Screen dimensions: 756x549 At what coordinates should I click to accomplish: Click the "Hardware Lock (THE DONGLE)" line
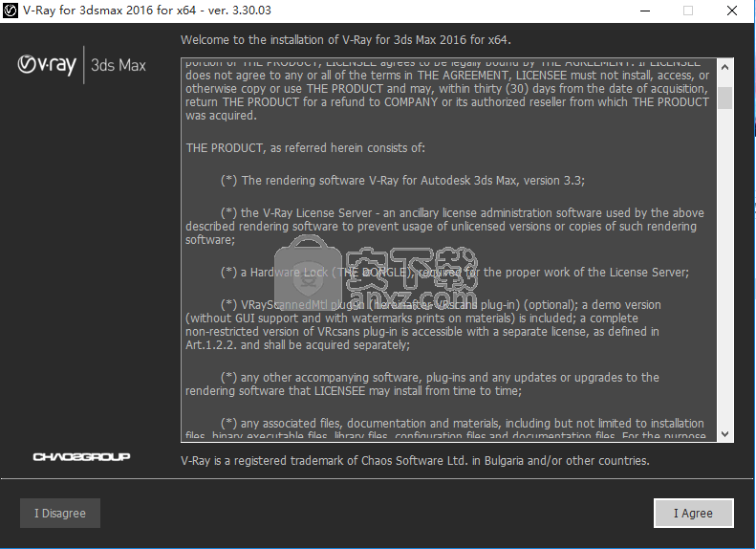click(455, 273)
